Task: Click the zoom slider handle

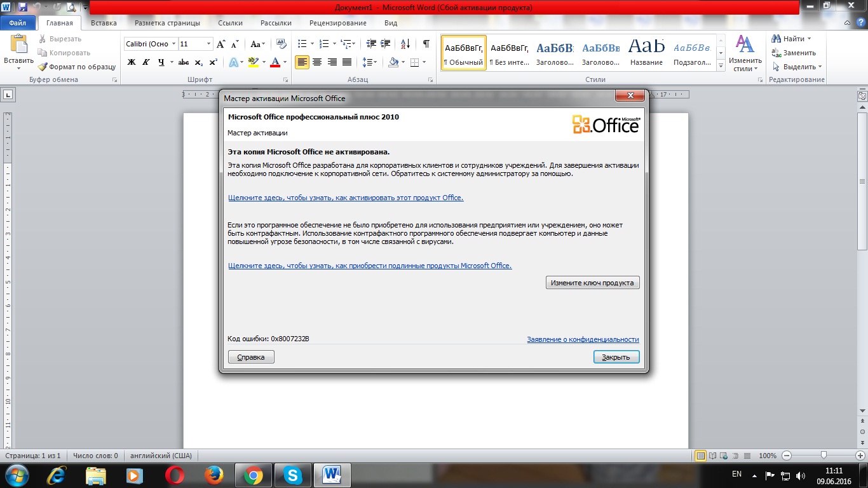Action: (824, 456)
